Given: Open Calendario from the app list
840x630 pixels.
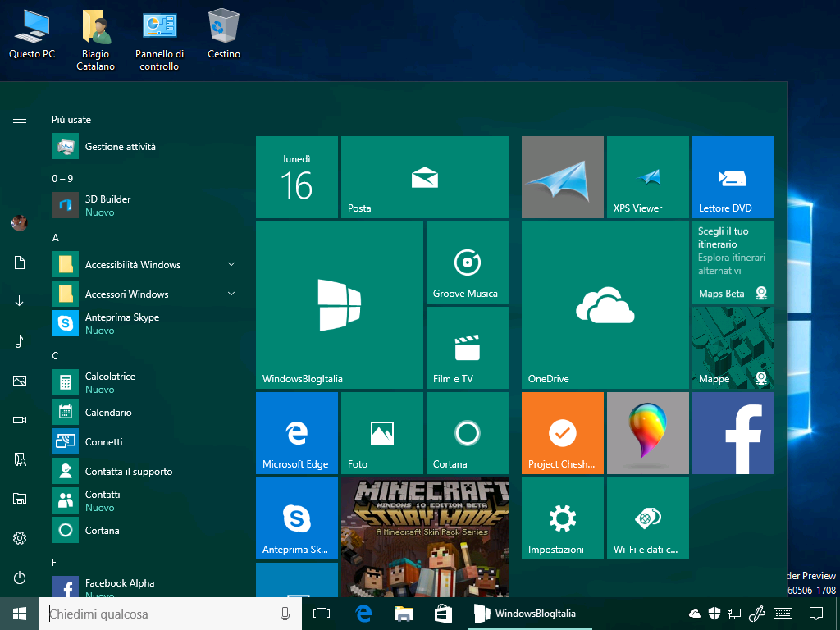Looking at the screenshot, I should click(x=144, y=412).
